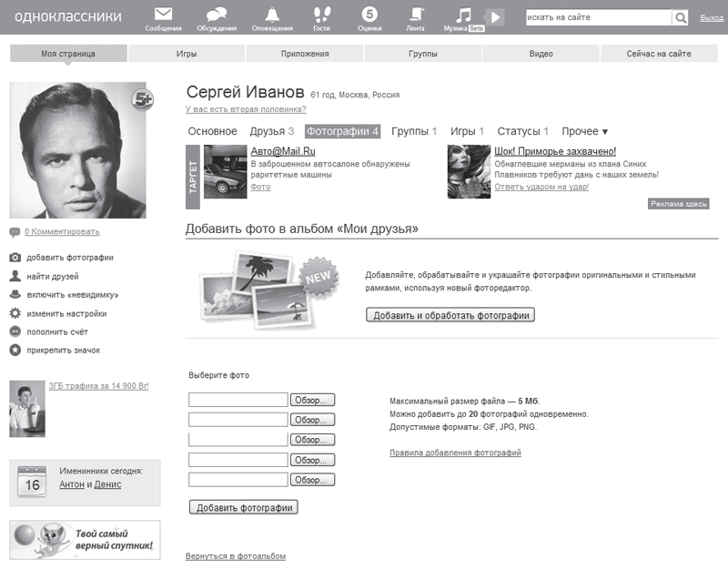Open Обсуждения chat bubbles icon
Viewport: 728px width, 570px height.
click(217, 15)
